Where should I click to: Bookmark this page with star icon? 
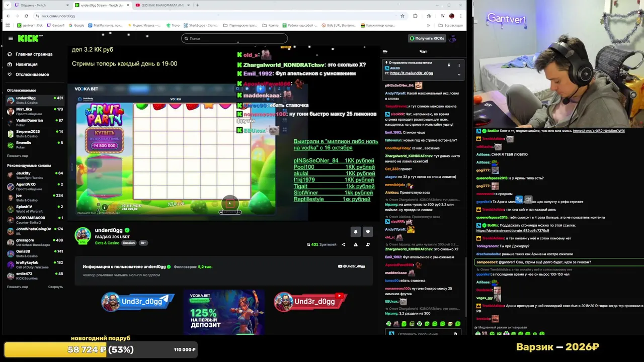(x=402, y=16)
